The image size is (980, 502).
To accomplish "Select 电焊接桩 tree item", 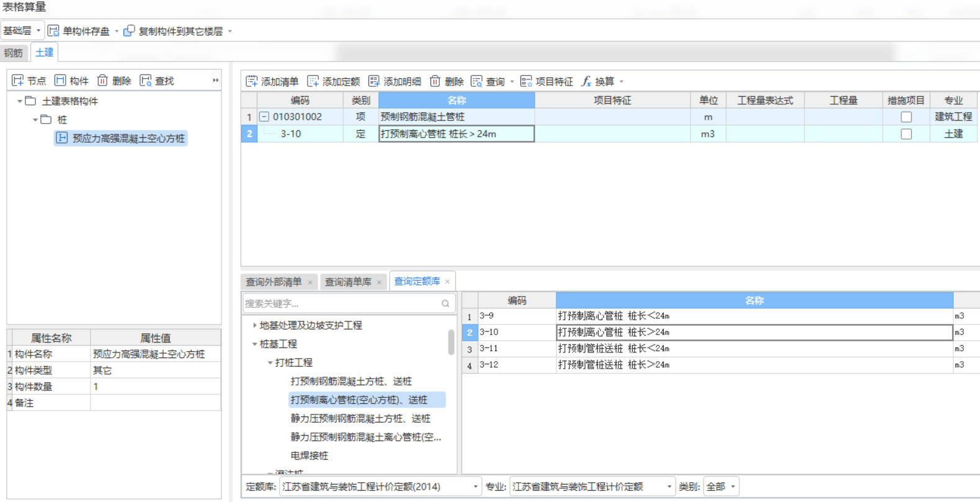I will 310,455.
